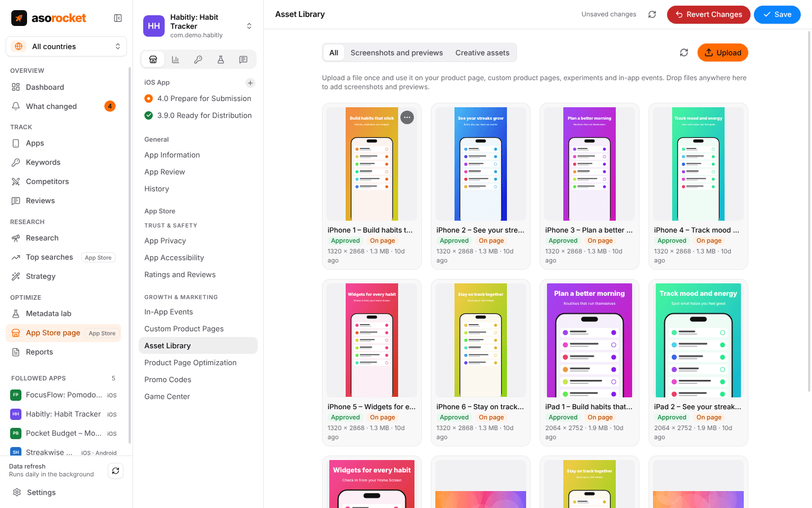
Task: Open more options on iPhone 1 card
Action: [407, 117]
